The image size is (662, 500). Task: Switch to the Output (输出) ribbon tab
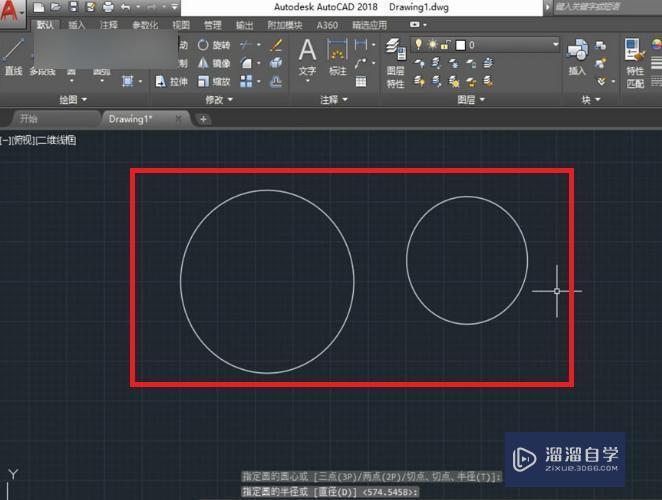pos(244,25)
